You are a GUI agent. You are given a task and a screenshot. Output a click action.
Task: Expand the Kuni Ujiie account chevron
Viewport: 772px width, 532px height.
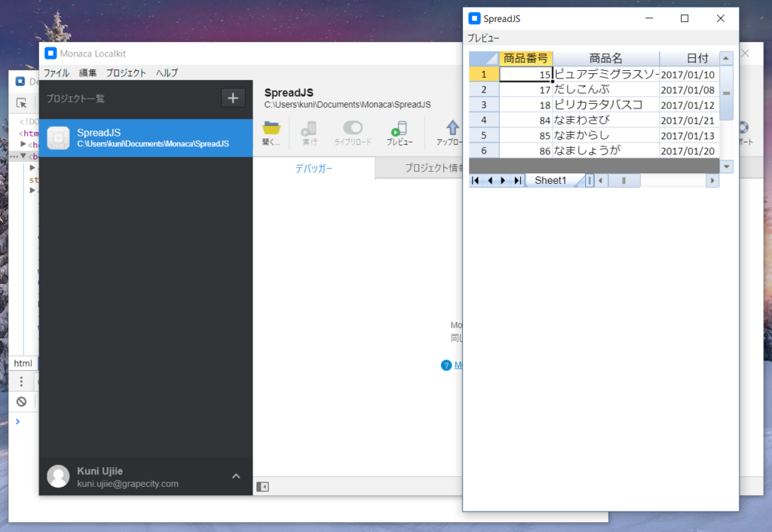236,476
